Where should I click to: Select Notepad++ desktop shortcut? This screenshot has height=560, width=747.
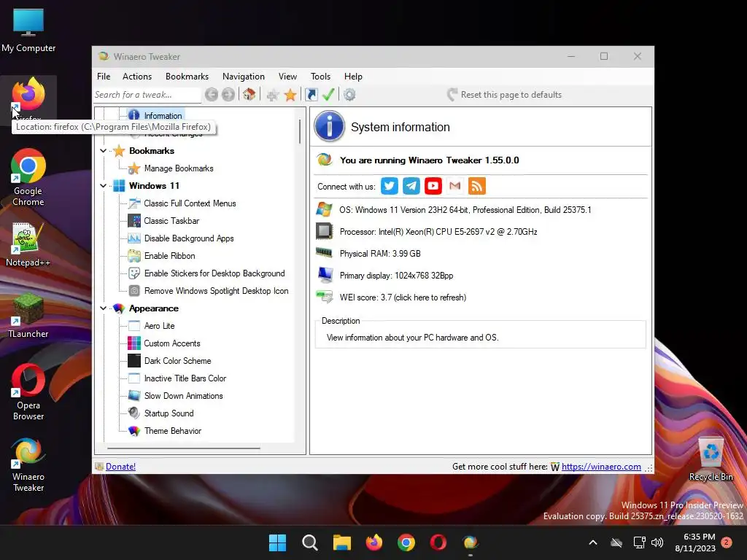pyautogui.click(x=28, y=244)
